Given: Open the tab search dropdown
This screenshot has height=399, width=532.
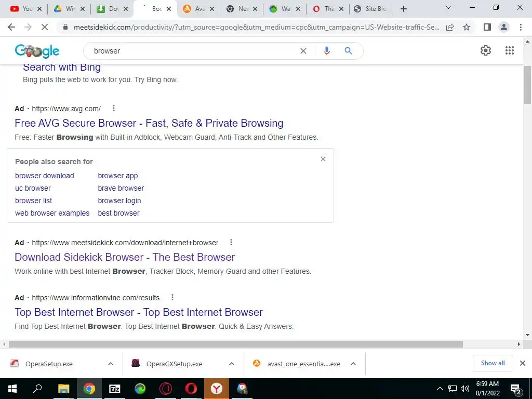Looking at the screenshot, I should tap(448, 7).
